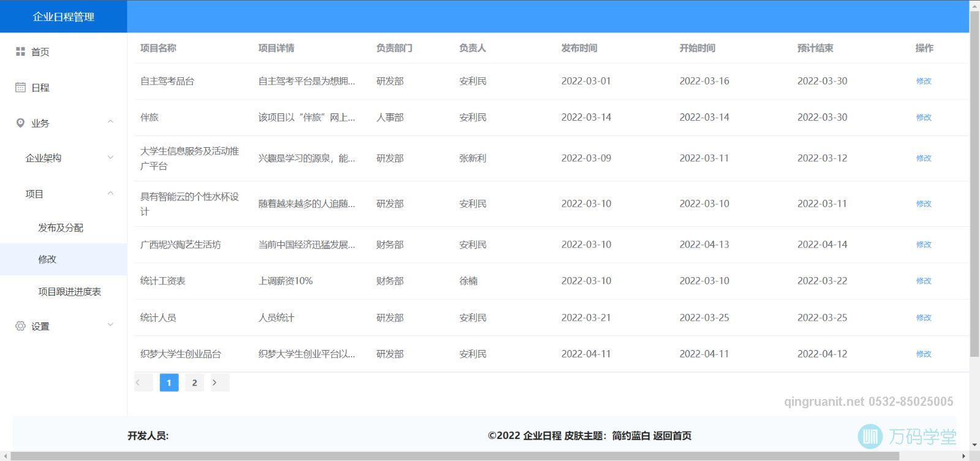Click the 统计人员 project name

point(158,318)
